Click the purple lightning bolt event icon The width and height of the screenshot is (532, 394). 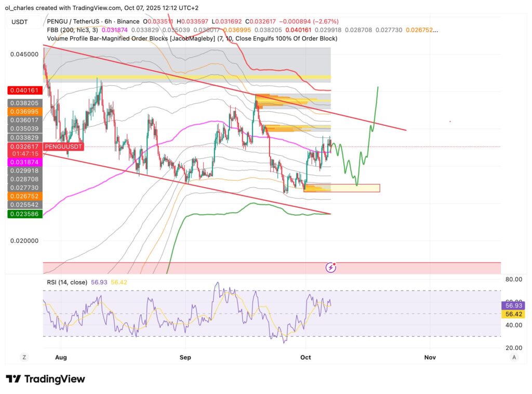pos(331,268)
